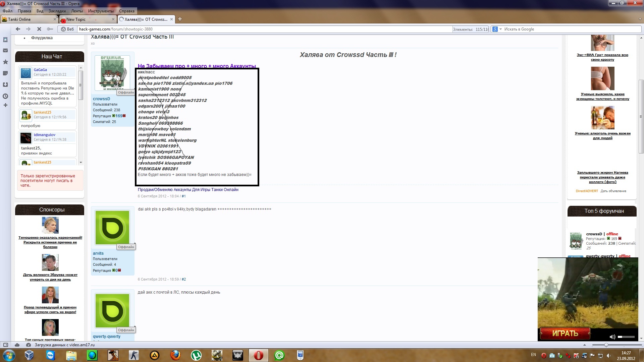Open uTorrent from the taskbar

(x=196, y=355)
